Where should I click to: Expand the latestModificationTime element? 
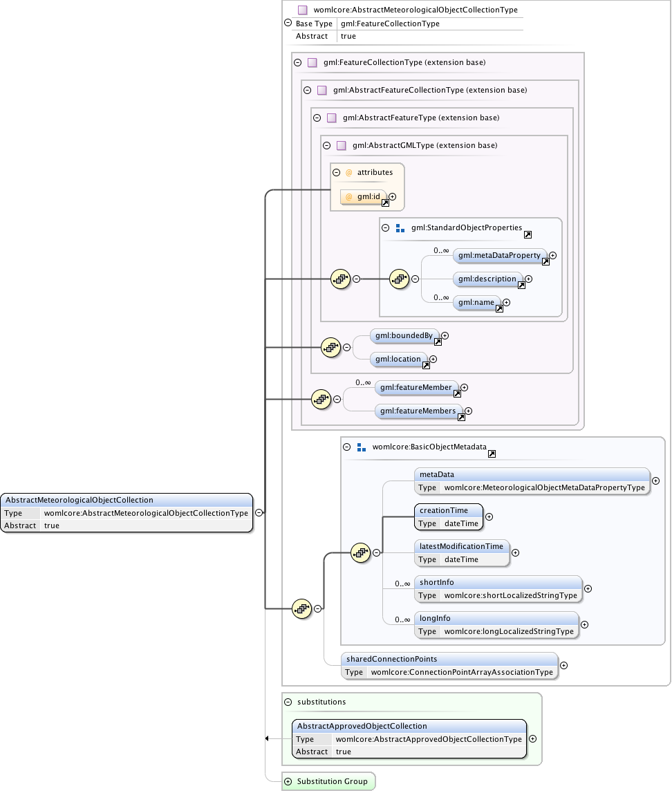[515, 553]
